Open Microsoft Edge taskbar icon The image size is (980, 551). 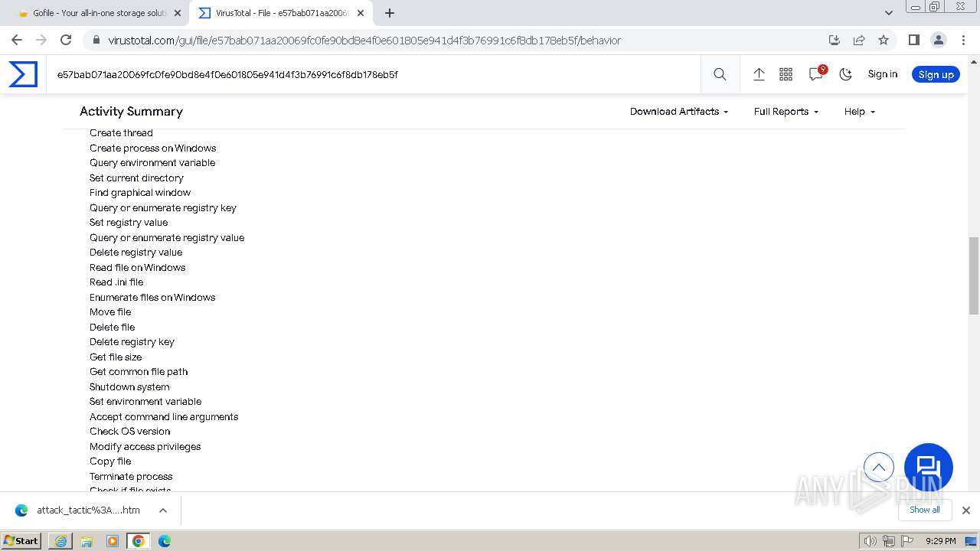tap(165, 541)
